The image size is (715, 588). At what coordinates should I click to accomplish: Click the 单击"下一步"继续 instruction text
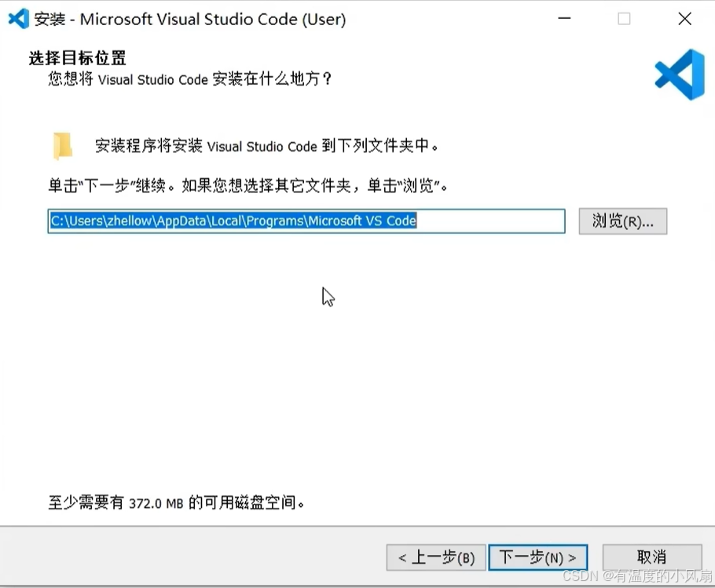[x=247, y=186]
